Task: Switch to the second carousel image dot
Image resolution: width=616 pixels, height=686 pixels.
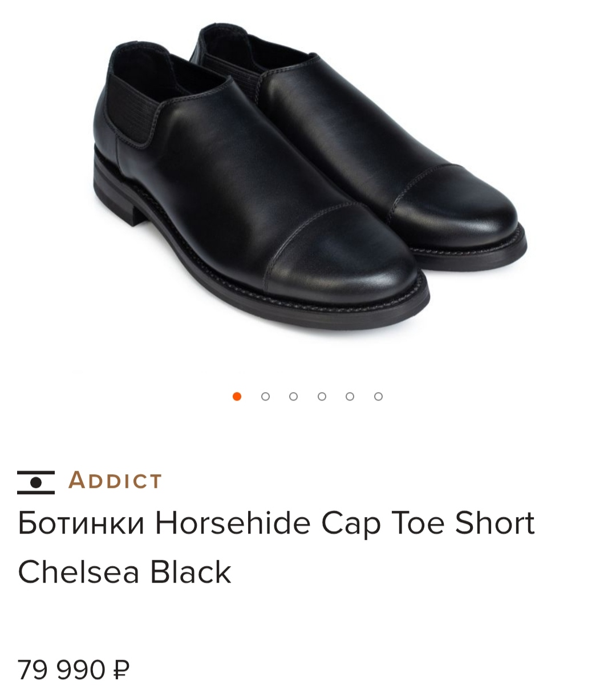Action: tap(265, 397)
